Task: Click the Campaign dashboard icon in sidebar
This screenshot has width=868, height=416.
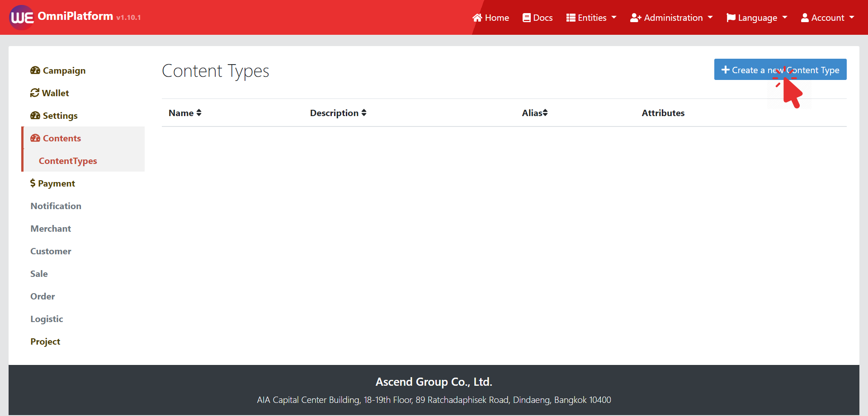Action: pos(35,70)
